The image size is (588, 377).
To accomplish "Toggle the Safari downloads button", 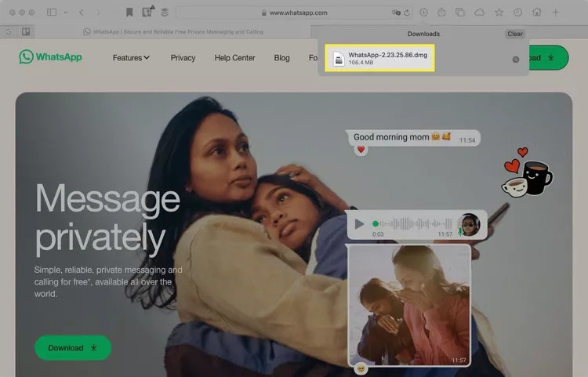I will click(x=423, y=13).
